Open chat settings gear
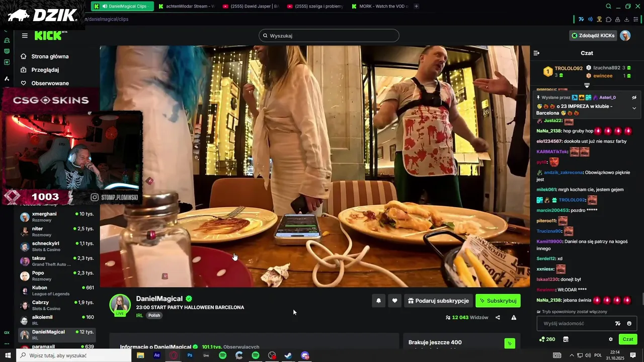Image resolution: width=644 pixels, height=362 pixels. 611,339
